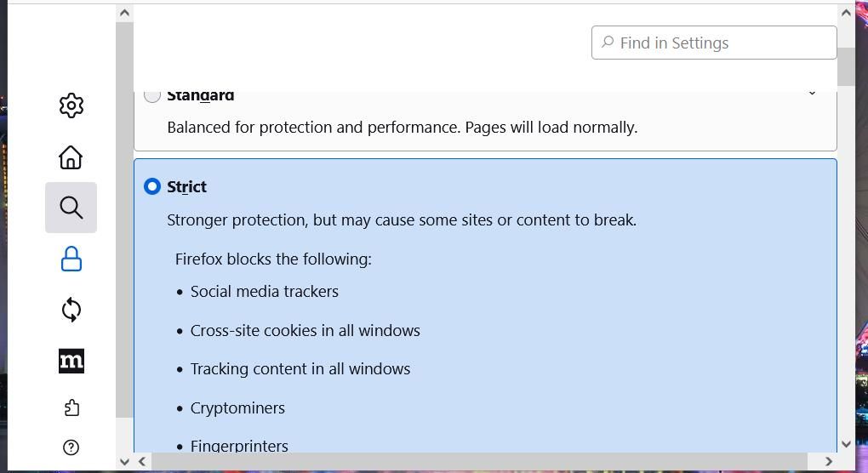
Task: Select the Strict protection radio button
Action: click(x=152, y=186)
